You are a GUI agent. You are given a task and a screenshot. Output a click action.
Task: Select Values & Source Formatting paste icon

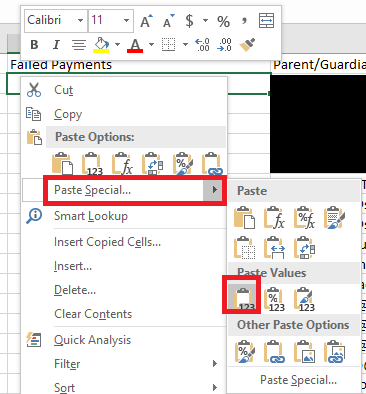pos(304,299)
